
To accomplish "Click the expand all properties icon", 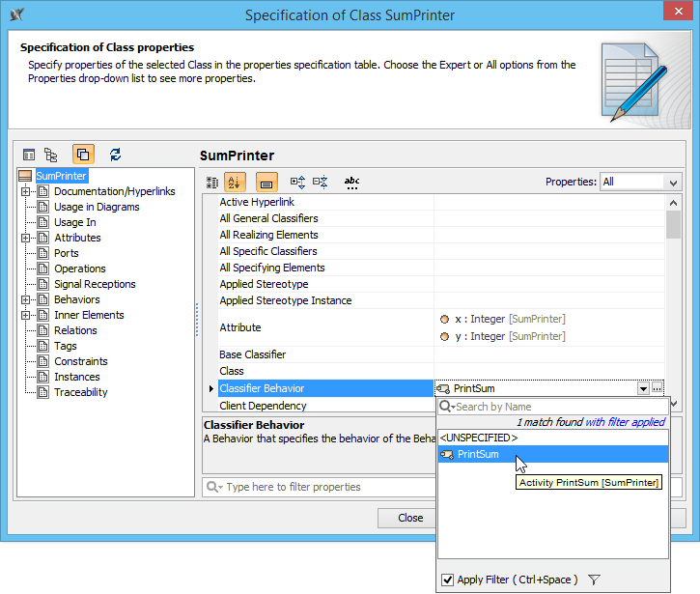I will [298, 182].
